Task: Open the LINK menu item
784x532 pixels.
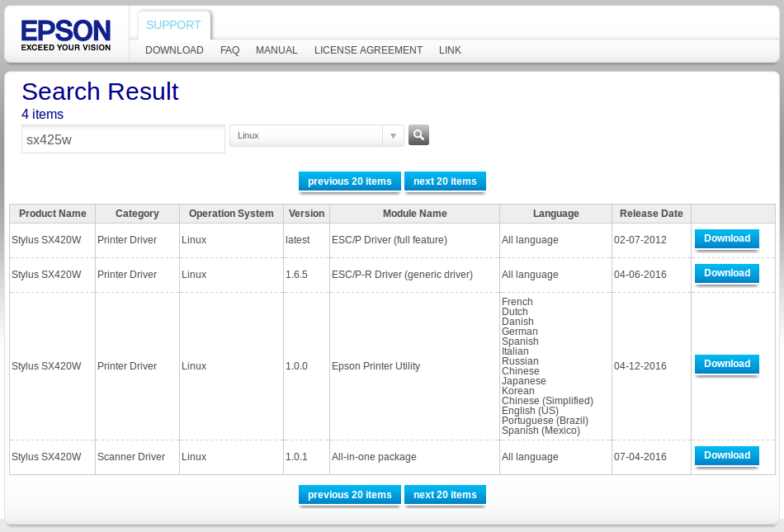Action: (450, 50)
